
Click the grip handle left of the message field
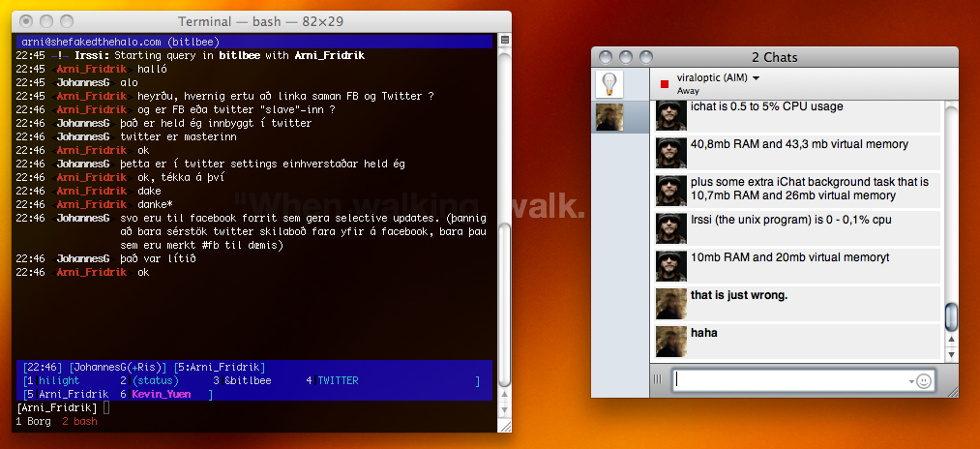coord(658,379)
